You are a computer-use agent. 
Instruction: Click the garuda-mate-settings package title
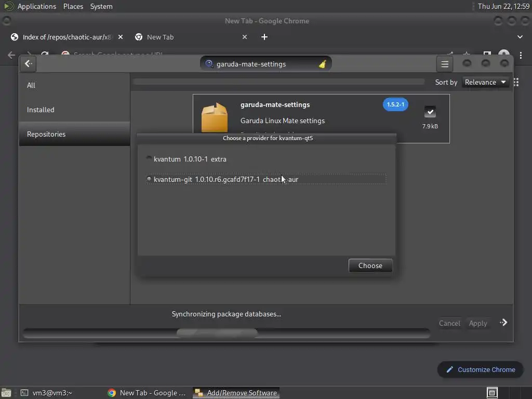pyautogui.click(x=275, y=104)
